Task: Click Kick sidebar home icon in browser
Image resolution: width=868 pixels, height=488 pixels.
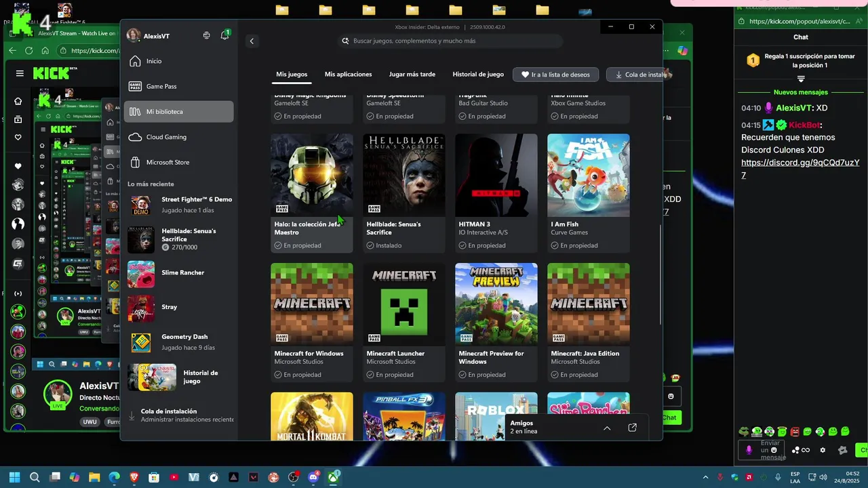Action: 18,101
